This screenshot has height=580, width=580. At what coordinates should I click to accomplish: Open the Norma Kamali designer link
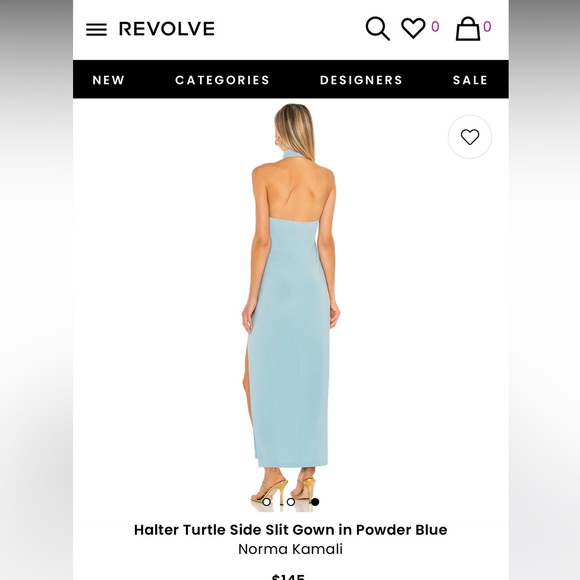(x=290, y=549)
